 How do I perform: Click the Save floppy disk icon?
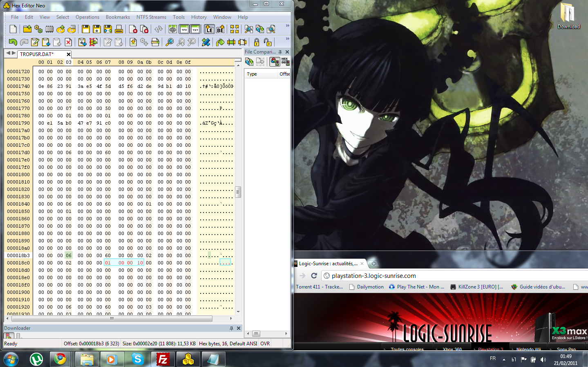(86, 29)
